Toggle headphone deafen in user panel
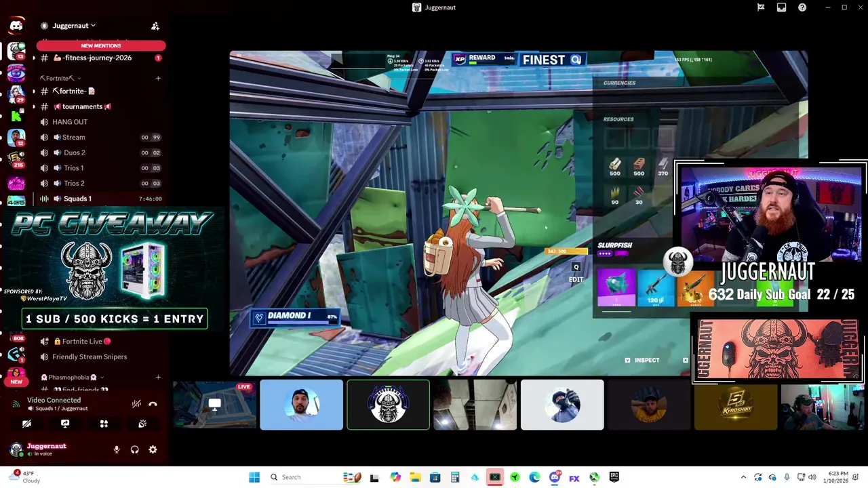The height and width of the screenshot is (488, 868). coord(134,449)
